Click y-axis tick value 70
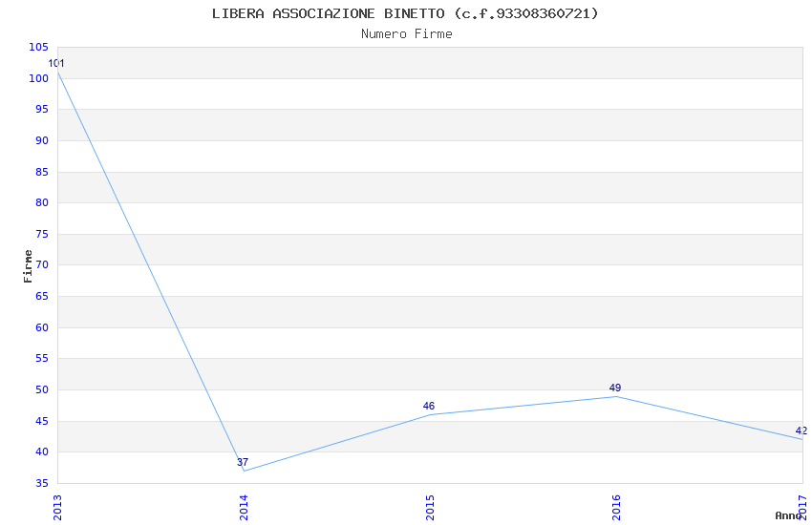The height and width of the screenshot is (525, 812). pos(42,264)
